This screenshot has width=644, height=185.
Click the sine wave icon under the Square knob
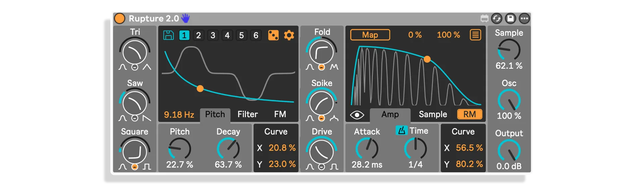[122, 167]
